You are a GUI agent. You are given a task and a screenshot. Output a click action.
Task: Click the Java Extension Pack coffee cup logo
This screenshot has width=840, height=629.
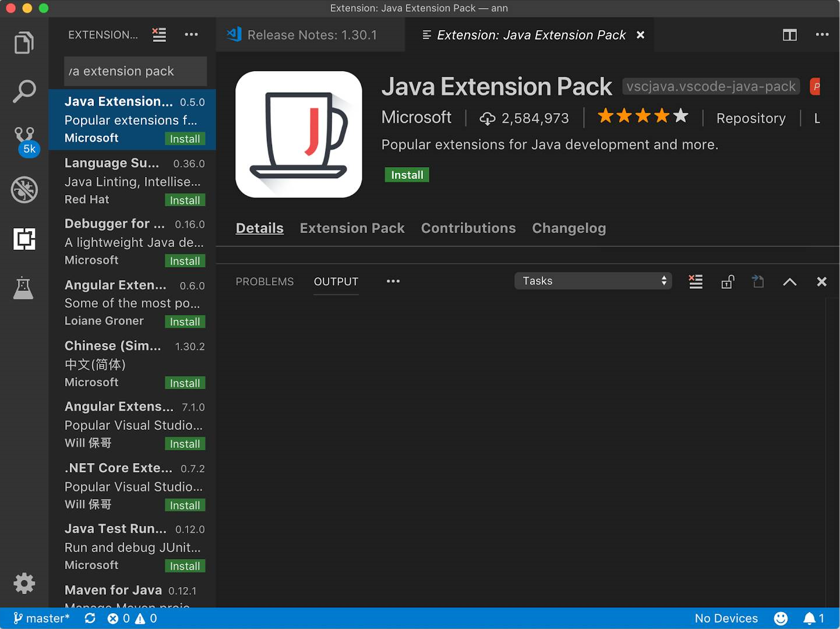[x=298, y=134]
